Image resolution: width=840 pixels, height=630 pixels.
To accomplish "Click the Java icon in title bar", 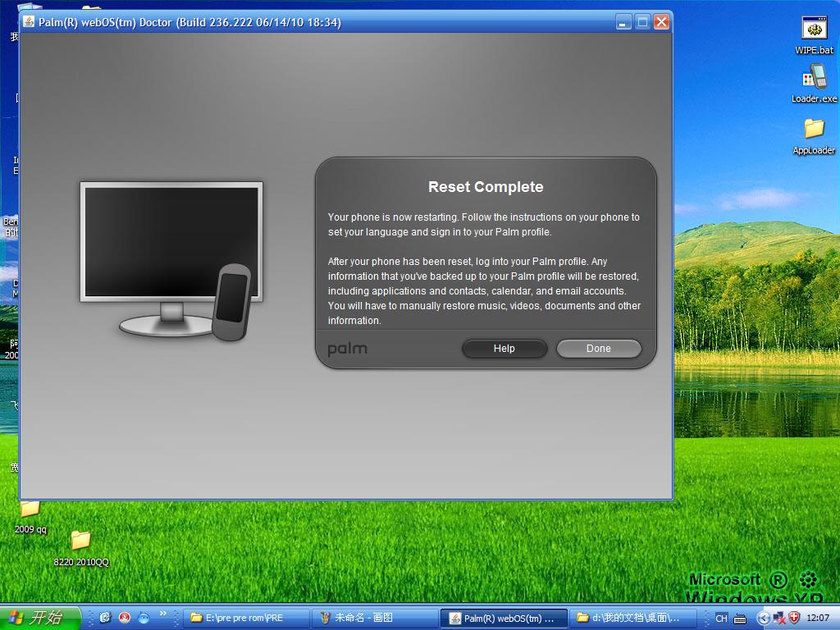I will 29,22.
